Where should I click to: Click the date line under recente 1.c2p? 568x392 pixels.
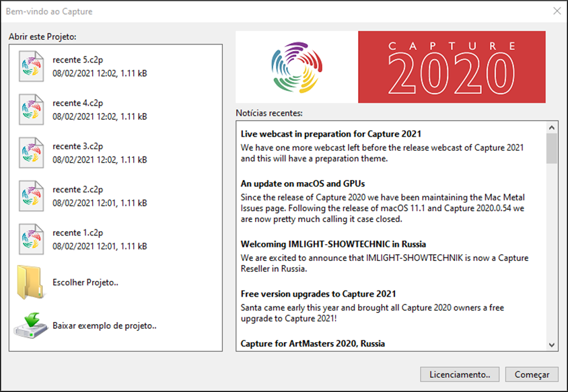click(x=100, y=246)
